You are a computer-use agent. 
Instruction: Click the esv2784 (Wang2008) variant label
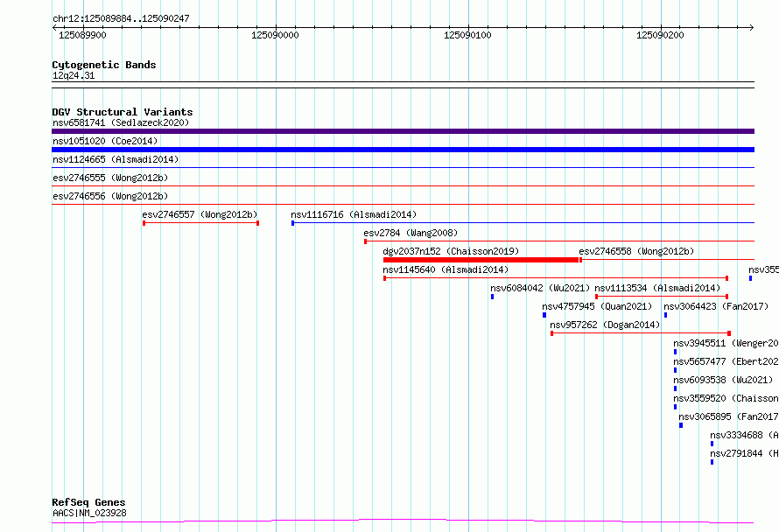[x=411, y=233]
